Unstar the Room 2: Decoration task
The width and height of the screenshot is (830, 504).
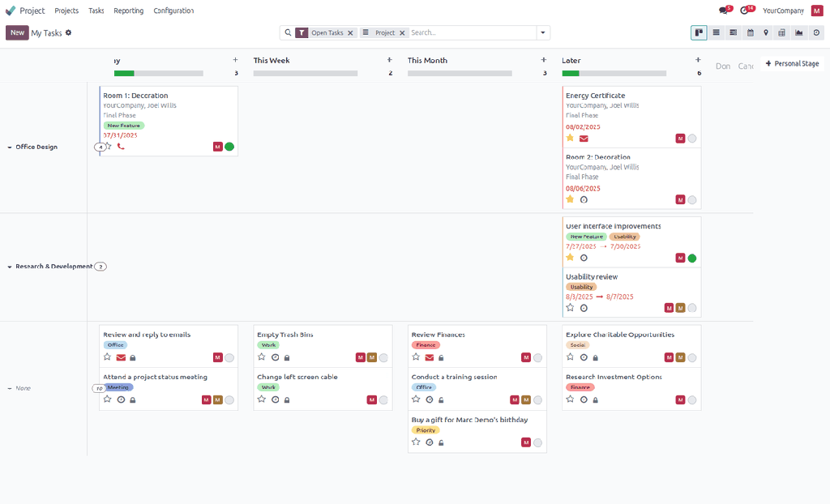[x=570, y=199]
